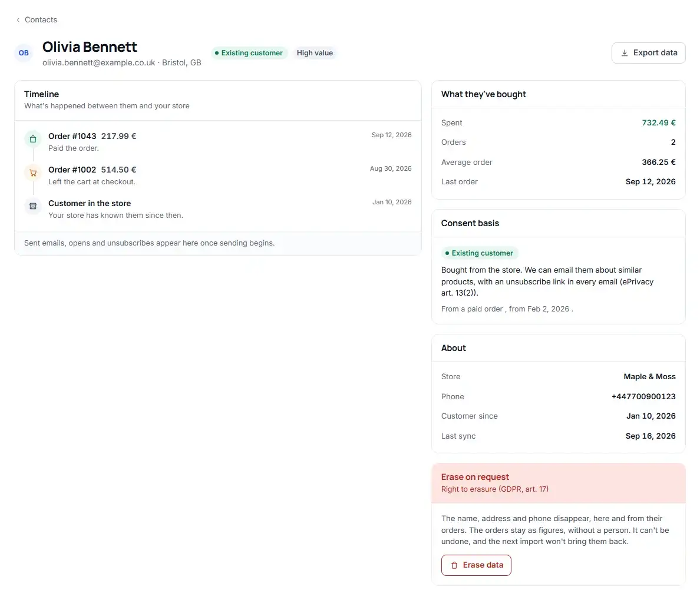Click the Export data button
The width and height of the screenshot is (700, 600).
click(648, 53)
